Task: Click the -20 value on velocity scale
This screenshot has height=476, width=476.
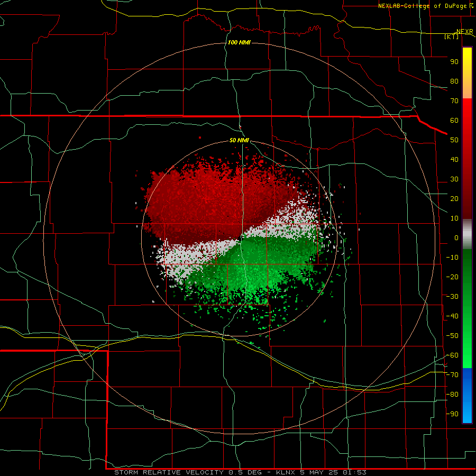Action: point(452,277)
